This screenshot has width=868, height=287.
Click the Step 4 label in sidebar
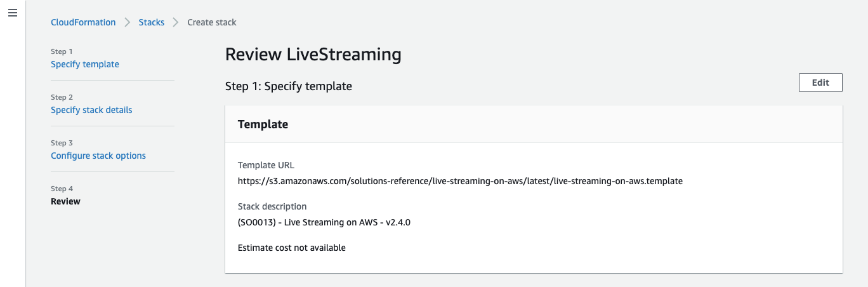tap(62, 189)
